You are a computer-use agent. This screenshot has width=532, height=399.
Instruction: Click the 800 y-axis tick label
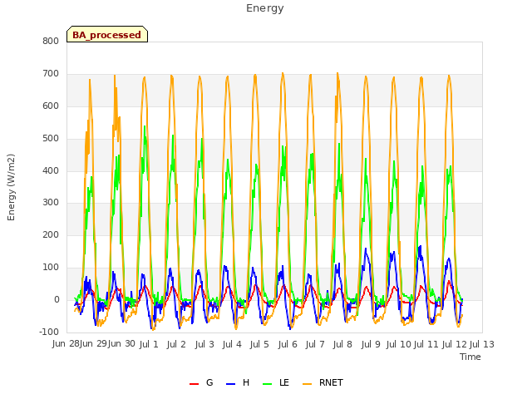pyautogui.click(x=51, y=42)
